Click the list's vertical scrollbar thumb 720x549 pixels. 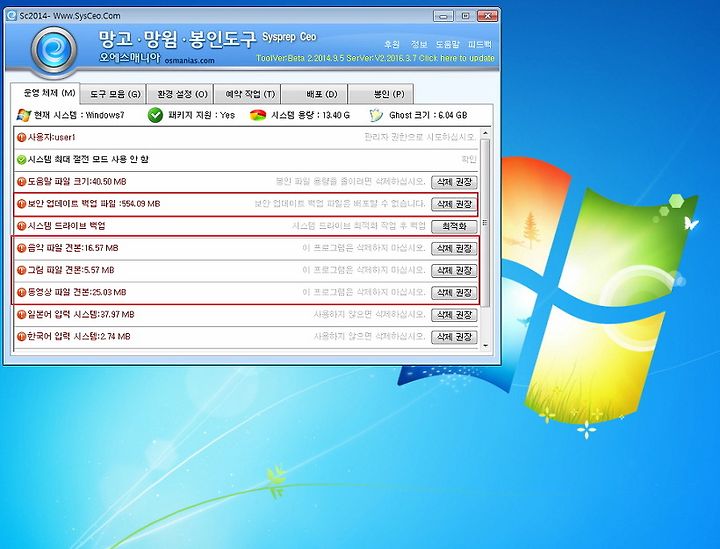(485, 223)
